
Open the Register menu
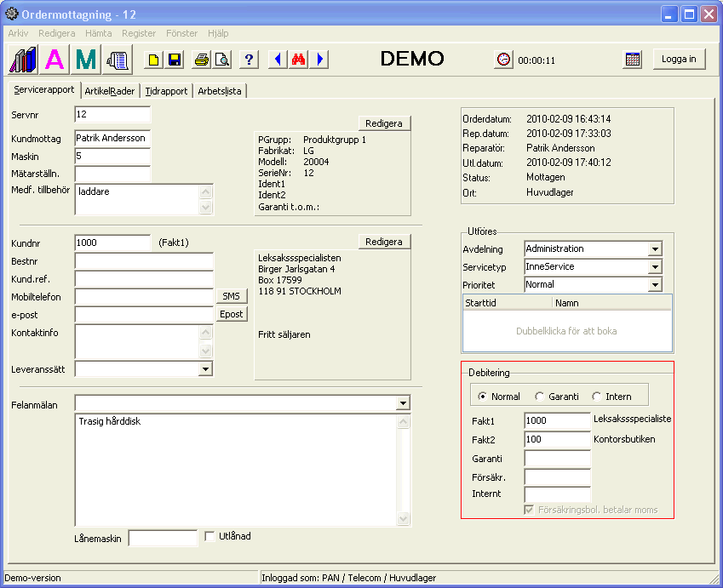tap(139, 33)
